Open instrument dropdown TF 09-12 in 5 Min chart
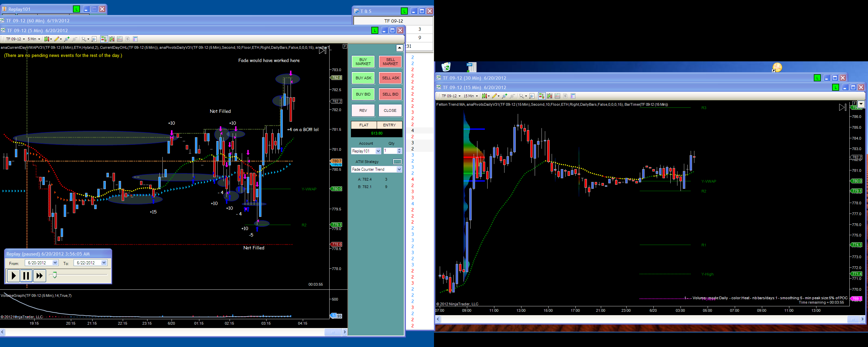Image resolution: width=868 pixels, height=347 pixels. (15, 39)
